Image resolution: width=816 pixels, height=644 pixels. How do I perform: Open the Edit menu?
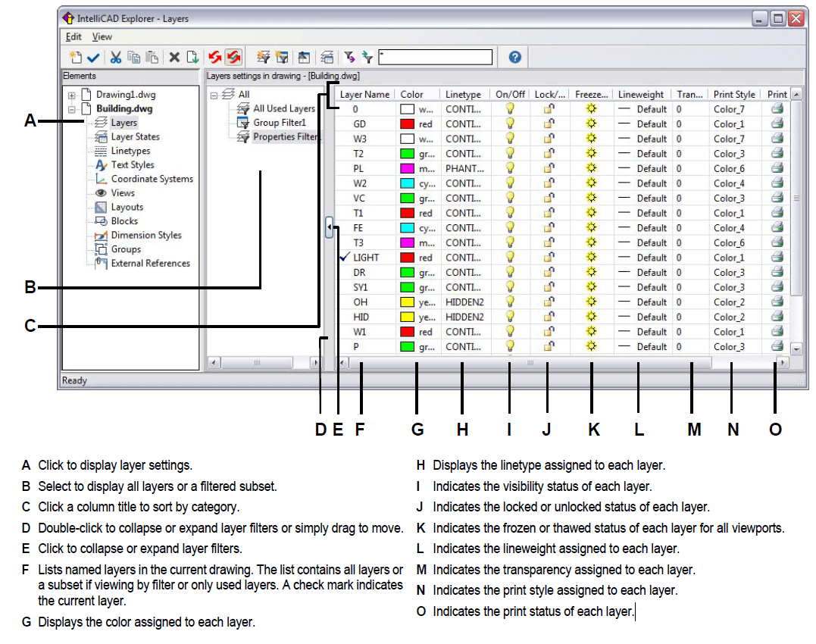click(73, 37)
